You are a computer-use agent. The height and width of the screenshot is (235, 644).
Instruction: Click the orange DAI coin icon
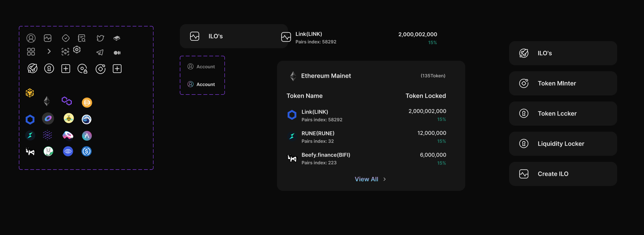click(87, 103)
